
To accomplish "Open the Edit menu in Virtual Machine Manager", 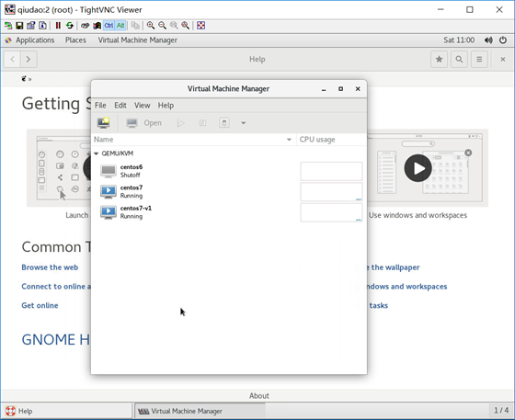I will point(120,106).
